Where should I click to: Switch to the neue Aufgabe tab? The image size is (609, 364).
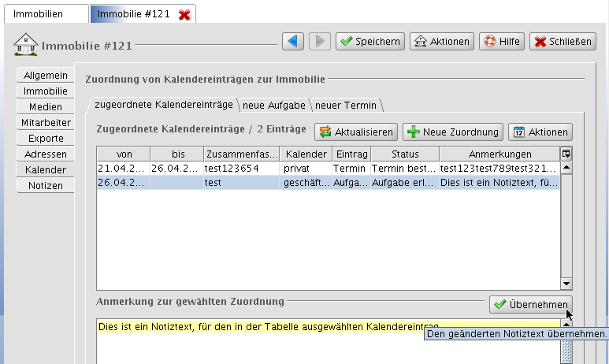coord(273,105)
